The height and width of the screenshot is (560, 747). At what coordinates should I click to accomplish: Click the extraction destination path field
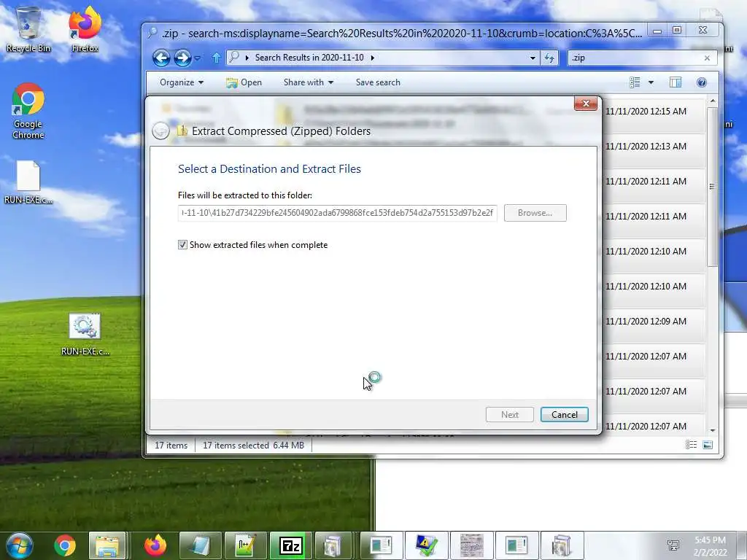337,213
